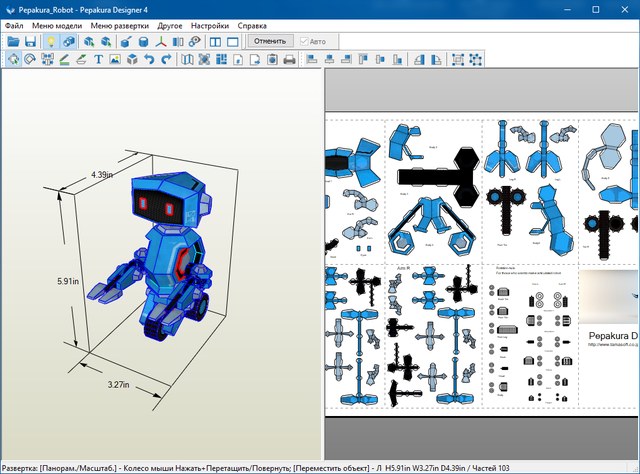Expand the Другое menu
This screenshot has height=474, width=640.
[x=168, y=25]
